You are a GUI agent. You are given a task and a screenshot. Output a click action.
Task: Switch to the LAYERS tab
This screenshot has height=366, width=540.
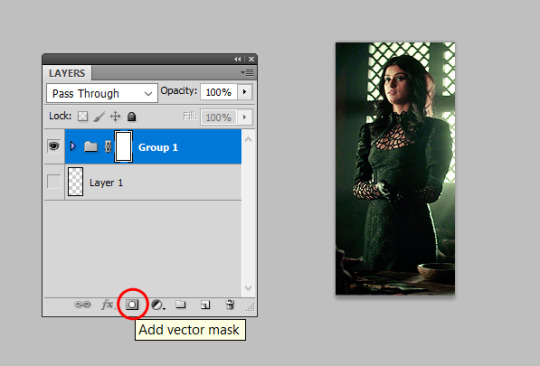[x=67, y=73]
